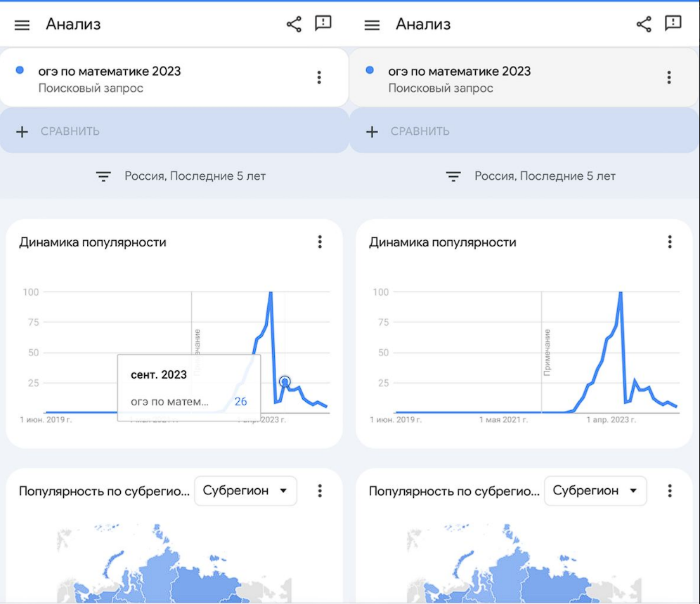Open the Динамика популярности options in the right panel
700x604 pixels.
670,242
